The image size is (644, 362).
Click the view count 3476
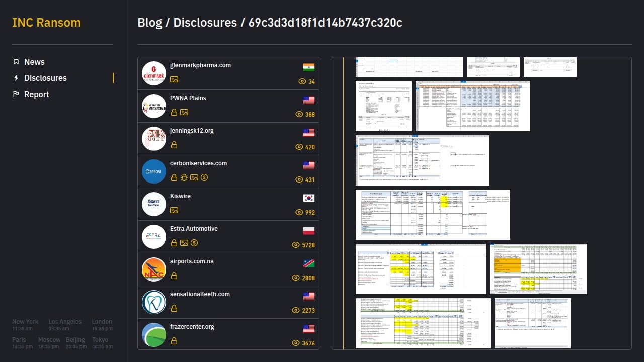coord(308,343)
